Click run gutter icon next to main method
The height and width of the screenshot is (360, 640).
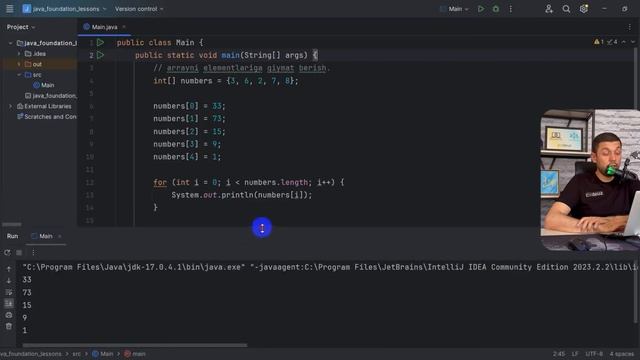click(100, 55)
